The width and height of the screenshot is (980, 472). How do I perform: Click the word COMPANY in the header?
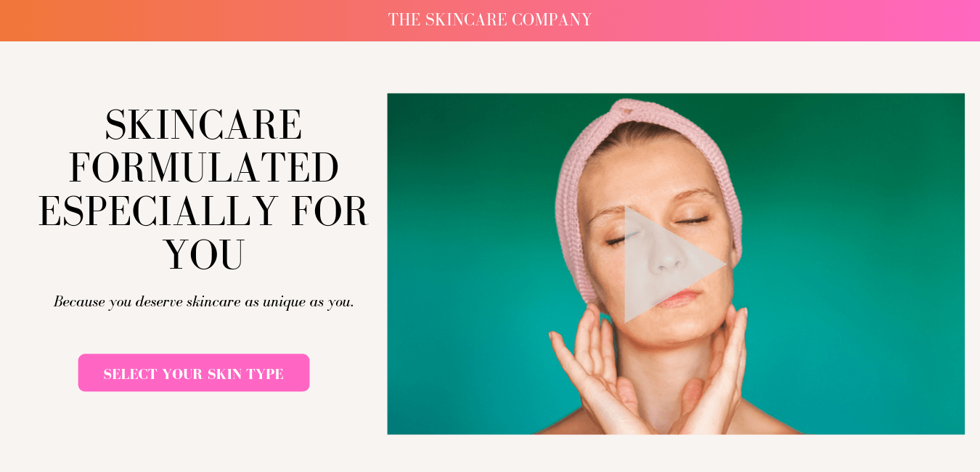552,20
